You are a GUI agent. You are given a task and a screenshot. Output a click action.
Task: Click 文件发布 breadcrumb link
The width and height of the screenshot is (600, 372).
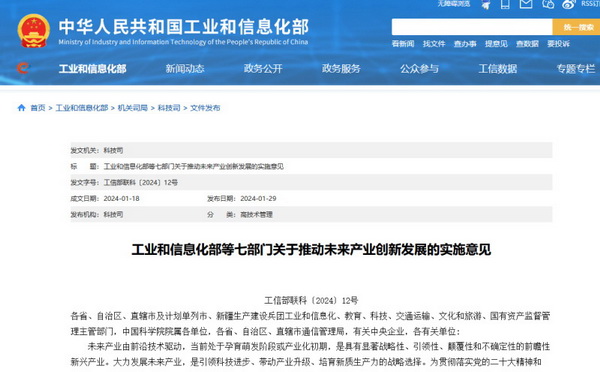(x=205, y=108)
